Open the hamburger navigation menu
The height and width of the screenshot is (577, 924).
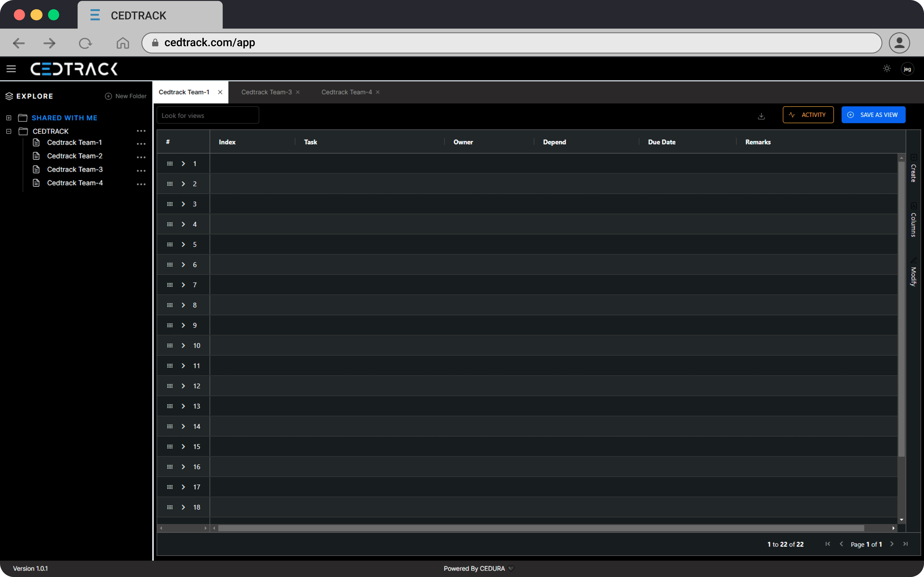click(11, 69)
